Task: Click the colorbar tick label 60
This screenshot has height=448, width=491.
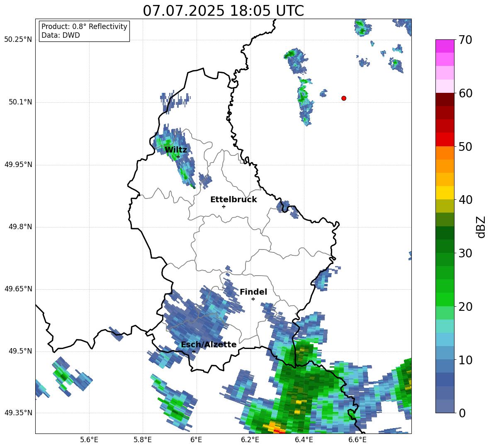Action: coord(465,93)
